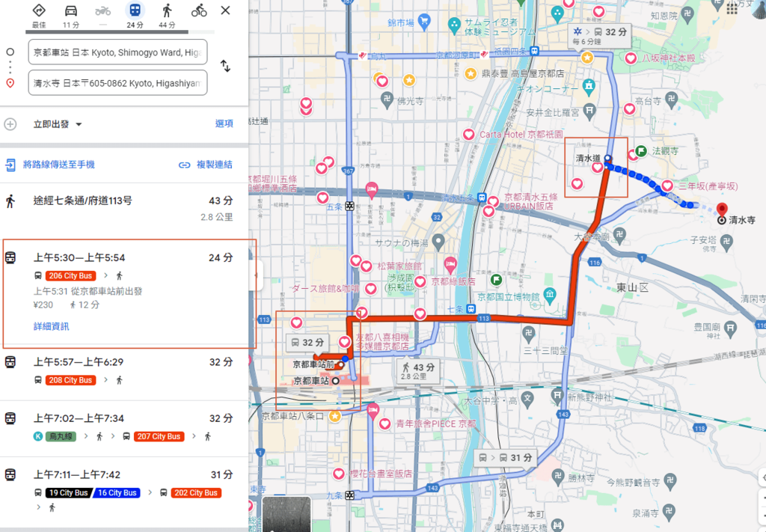Click the 43 分 walking route label on map

point(417,371)
